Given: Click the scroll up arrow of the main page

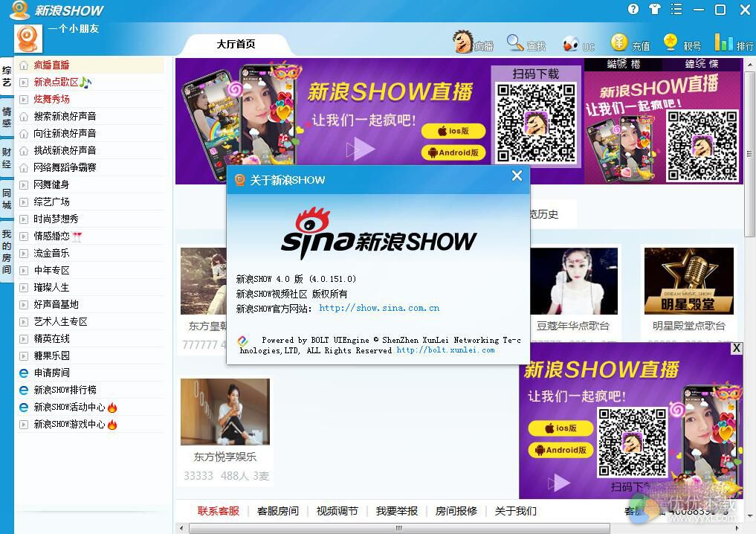Looking at the screenshot, I should coord(749,64).
